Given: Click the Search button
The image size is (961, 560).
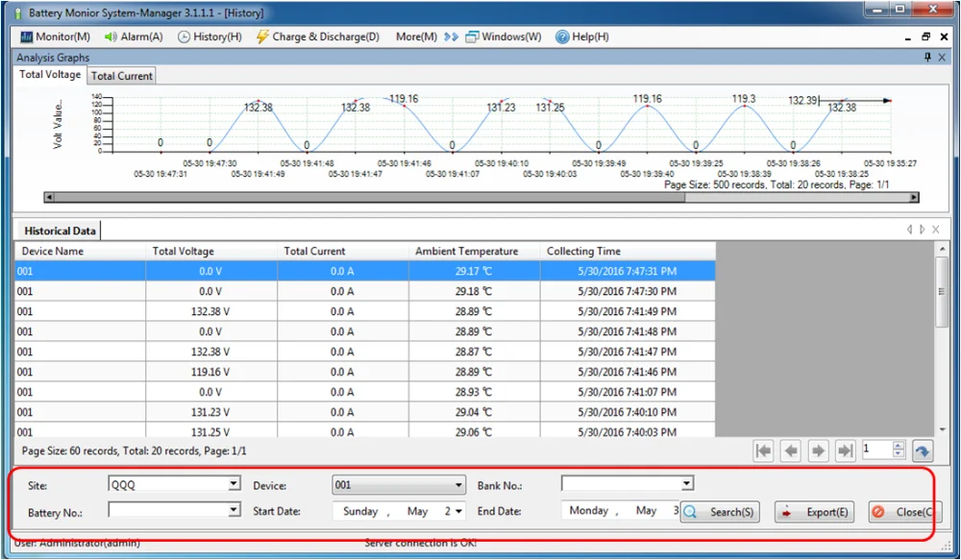Looking at the screenshot, I should tap(720, 512).
